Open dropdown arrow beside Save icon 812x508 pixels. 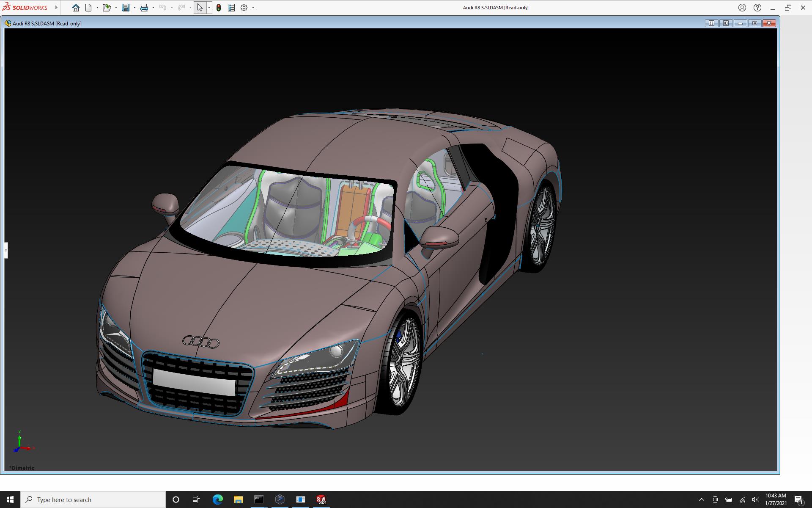pyautogui.click(x=134, y=8)
